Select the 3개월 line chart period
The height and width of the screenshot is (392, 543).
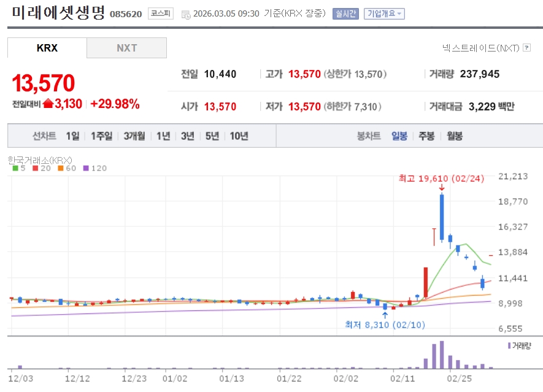tap(134, 136)
